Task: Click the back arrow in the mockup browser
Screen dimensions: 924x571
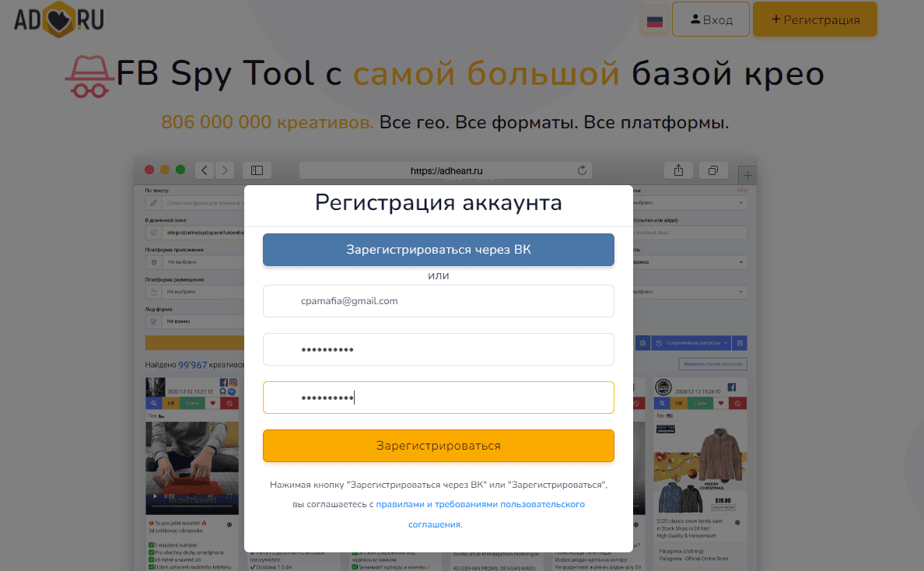Action: click(205, 170)
